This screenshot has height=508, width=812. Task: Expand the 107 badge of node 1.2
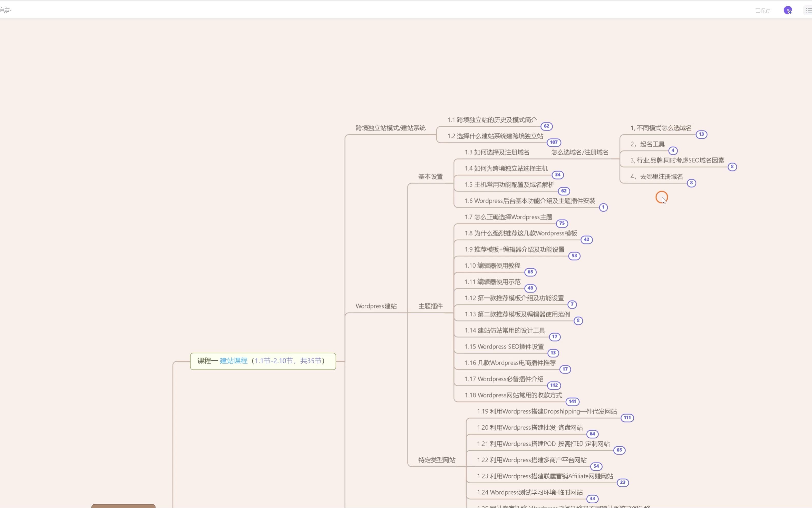pos(554,143)
